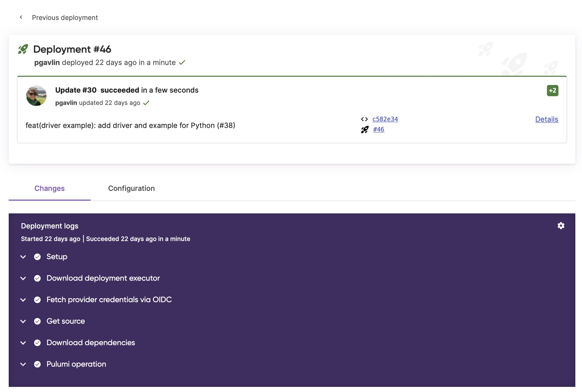
Task: Click 'Setup' step label
Action: point(57,257)
